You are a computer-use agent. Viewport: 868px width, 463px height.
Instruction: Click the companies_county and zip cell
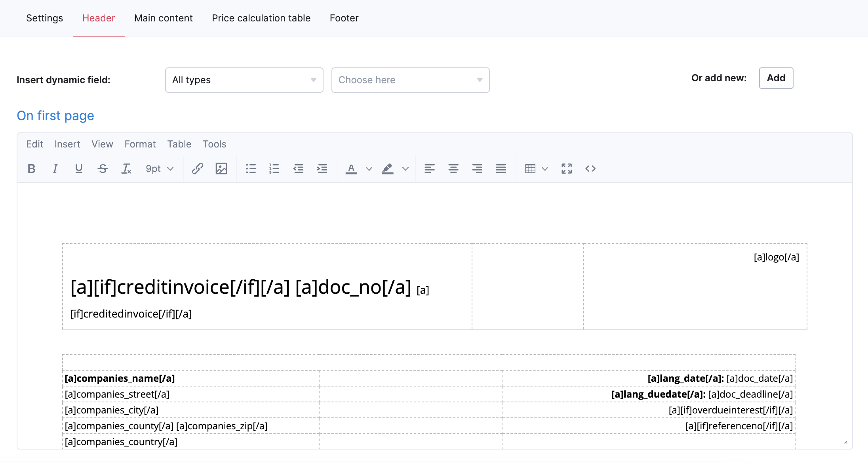click(191, 426)
